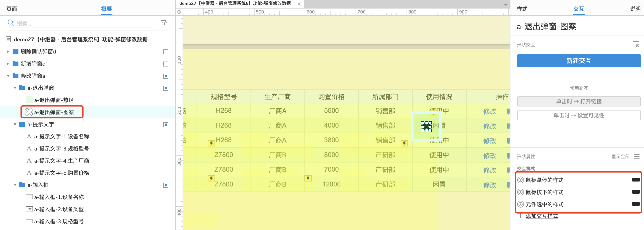
Task: Click the 修改弹窗a folder icon
Action: pyautogui.click(x=16, y=76)
